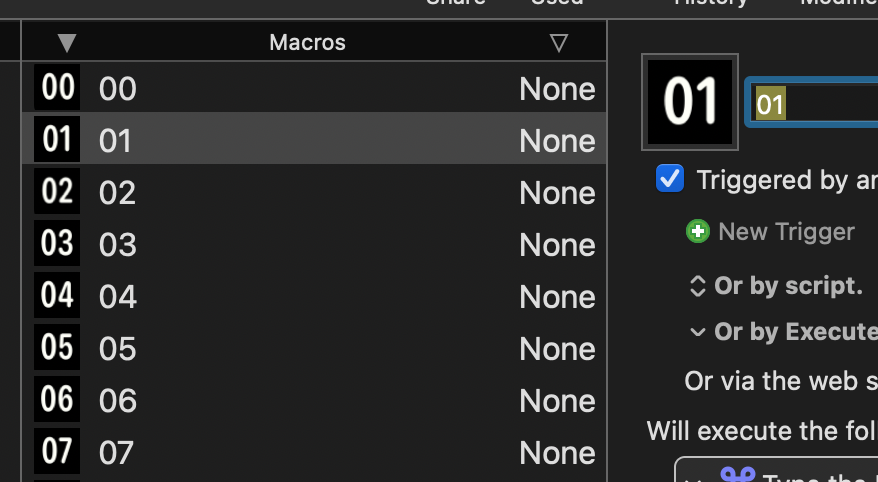The width and height of the screenshot is (878, 482).
Task: Click the None trigger text for macro 03
Action: tap(557, 244)
